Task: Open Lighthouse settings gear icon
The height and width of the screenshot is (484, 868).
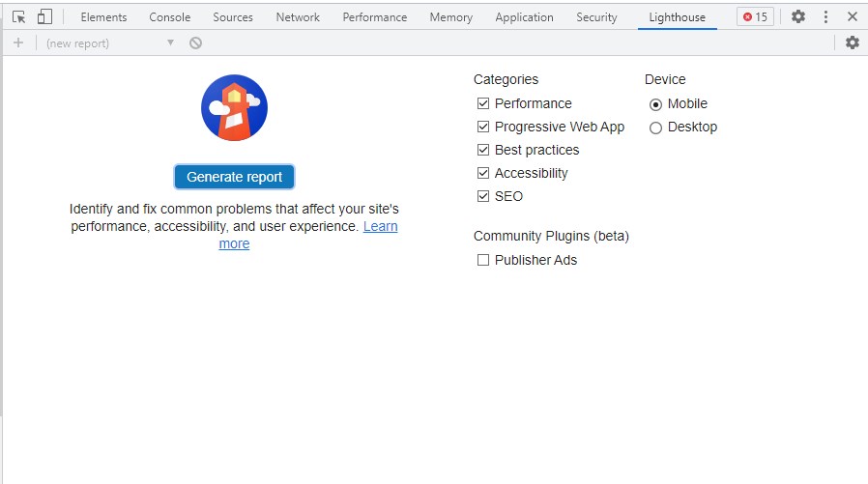Action: [852, 43]
